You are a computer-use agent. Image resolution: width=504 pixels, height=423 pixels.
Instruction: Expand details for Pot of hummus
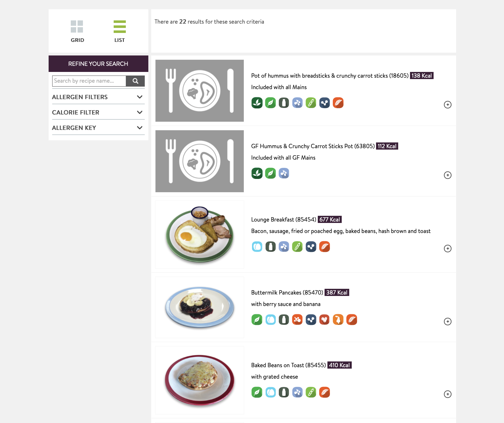coord(448,104)
